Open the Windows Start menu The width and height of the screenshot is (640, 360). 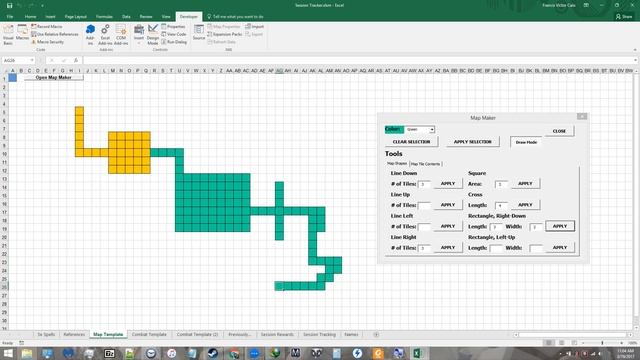(x=7, y=353)
